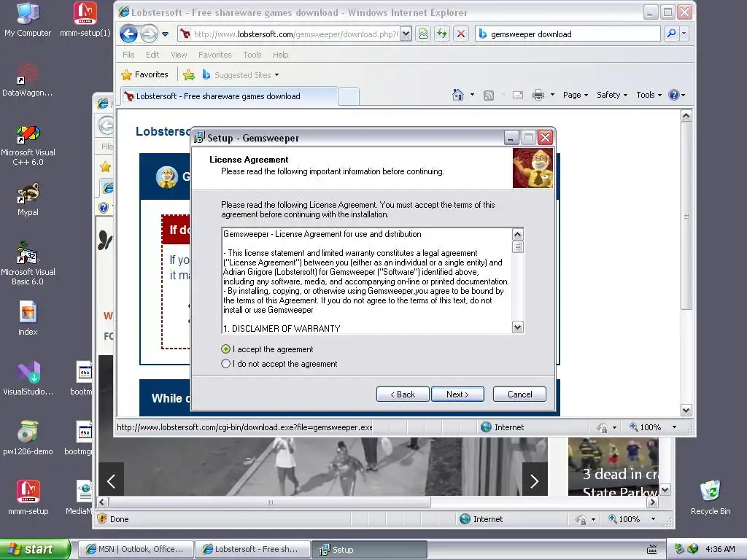Open the Help menu
The height and width of the screenshot is (560, 747).
281,55
